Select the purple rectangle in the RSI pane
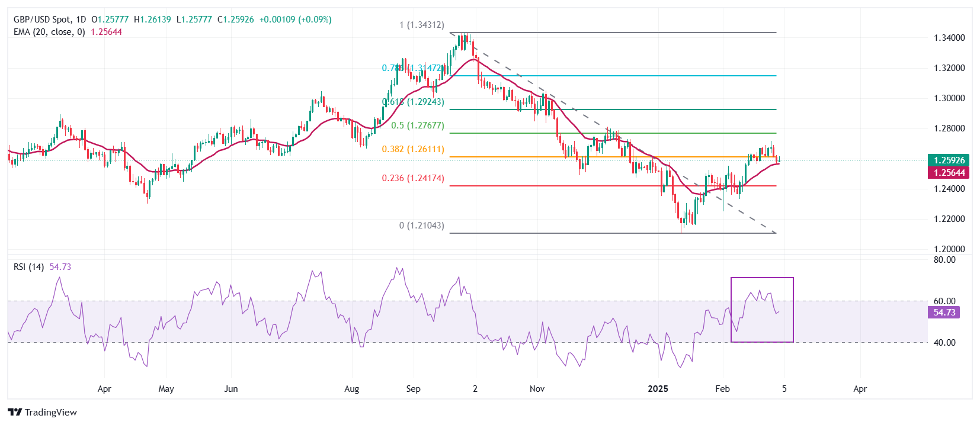Image resolution: width=980 pixels, height=425 pixels. (762, 278)
